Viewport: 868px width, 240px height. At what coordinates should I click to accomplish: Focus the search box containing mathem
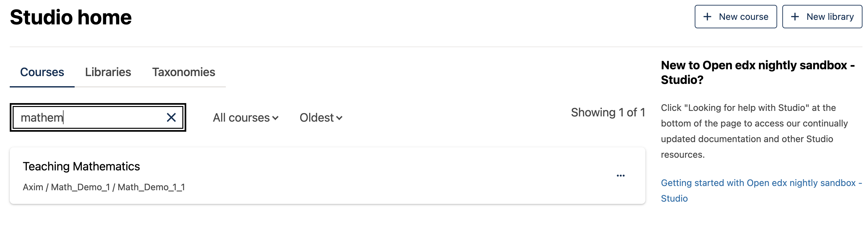click(88, 117)
